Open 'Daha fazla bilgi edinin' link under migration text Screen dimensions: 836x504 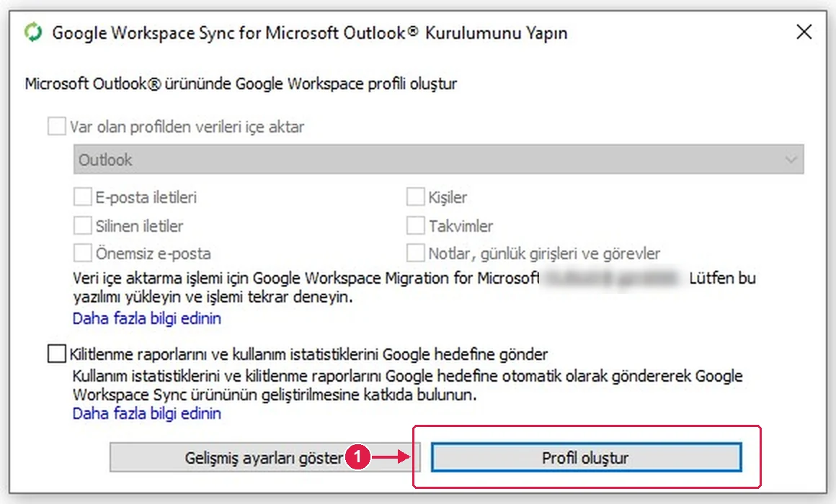tap(146, 318)
